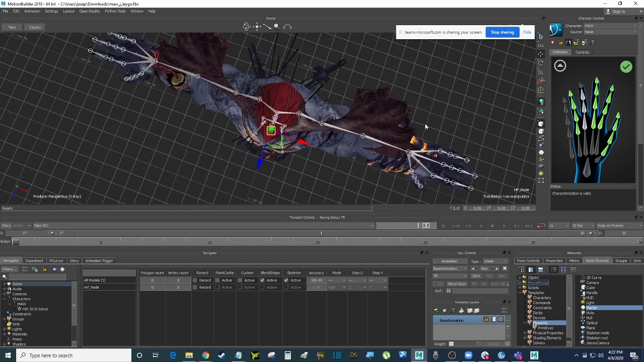Open the key interpolation Type Linear dropdown
This screenshot has height=362, width=644.
(x=496, y=261)
